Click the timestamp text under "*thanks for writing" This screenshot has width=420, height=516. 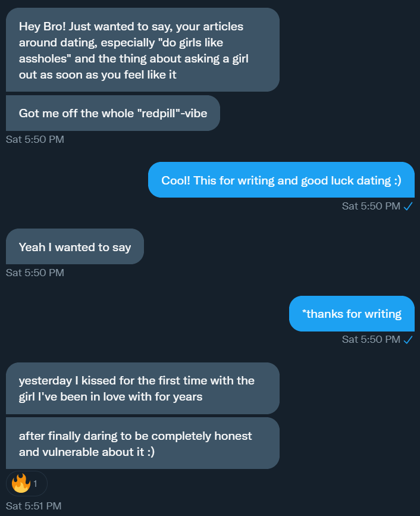tap(371, 339)
